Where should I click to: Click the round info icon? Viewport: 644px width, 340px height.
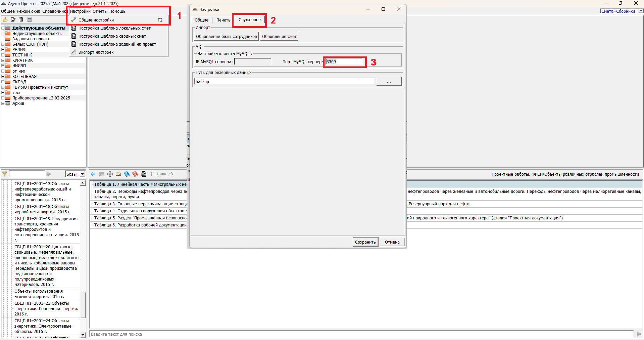click(110, 174)
